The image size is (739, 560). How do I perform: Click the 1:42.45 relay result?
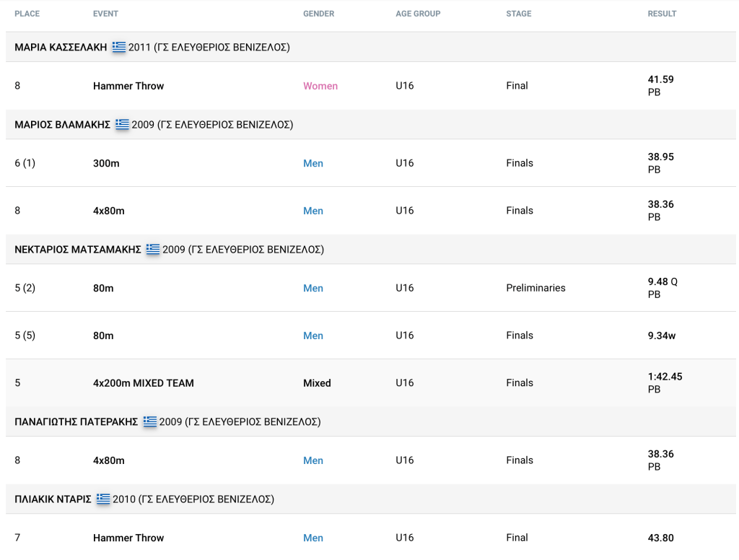click(665, 377)
